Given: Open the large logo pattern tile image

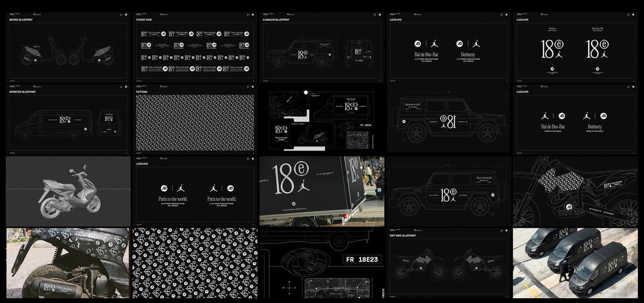Looking at the screenshot, I should 195,263.
